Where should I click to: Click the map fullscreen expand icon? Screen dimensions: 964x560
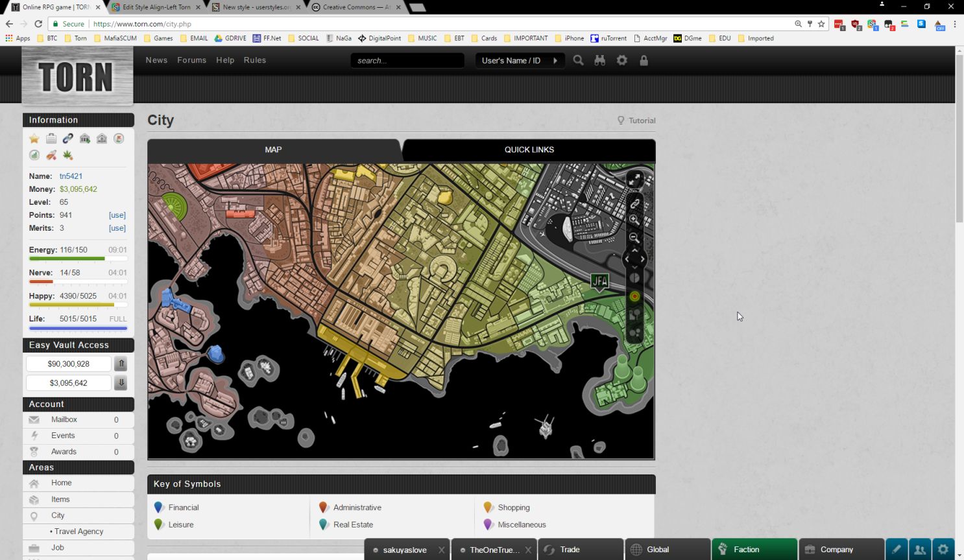tap(634, 179)
